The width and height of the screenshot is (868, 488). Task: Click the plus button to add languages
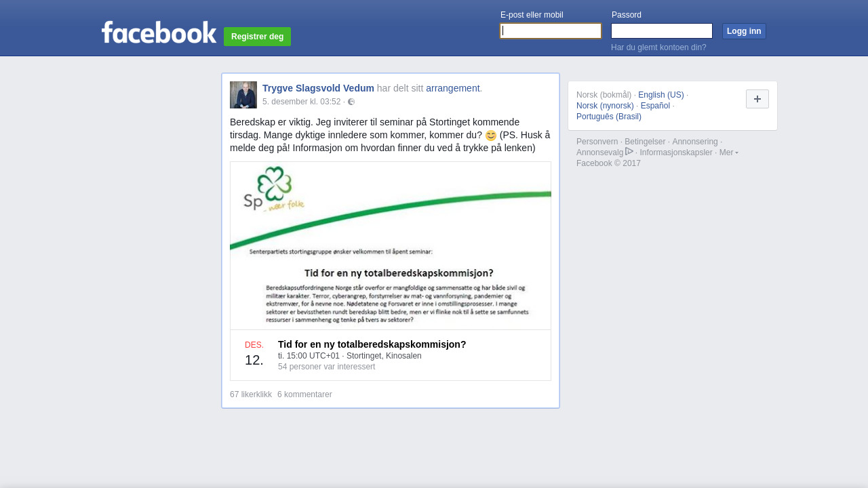pos(757,99)
